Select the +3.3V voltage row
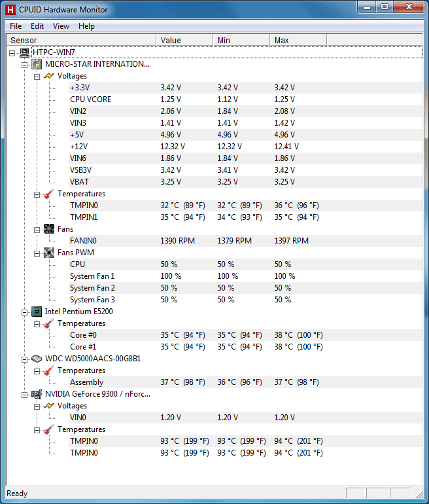Screen dimensions: 429x504 pyautogui.click(x=246, y=88)
